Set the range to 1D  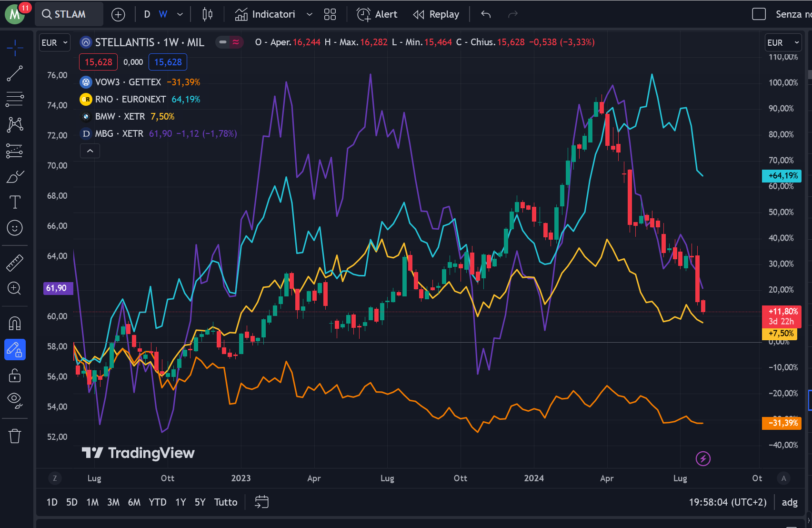tap(52, 502)
